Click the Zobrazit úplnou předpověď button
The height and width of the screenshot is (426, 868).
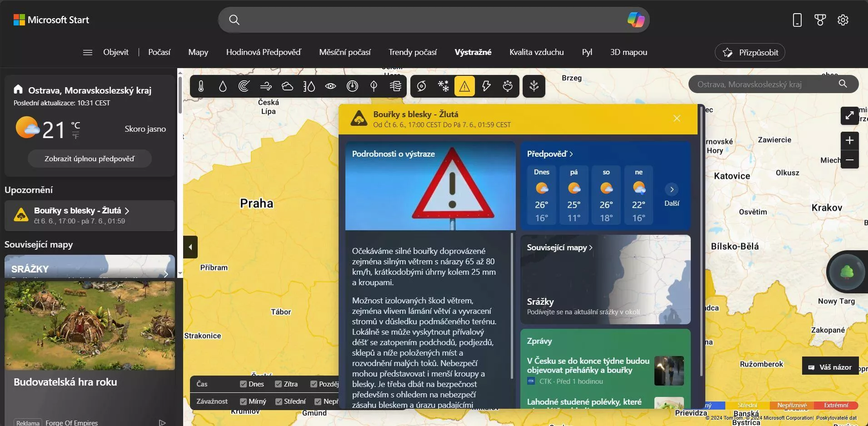pos(90,159)
